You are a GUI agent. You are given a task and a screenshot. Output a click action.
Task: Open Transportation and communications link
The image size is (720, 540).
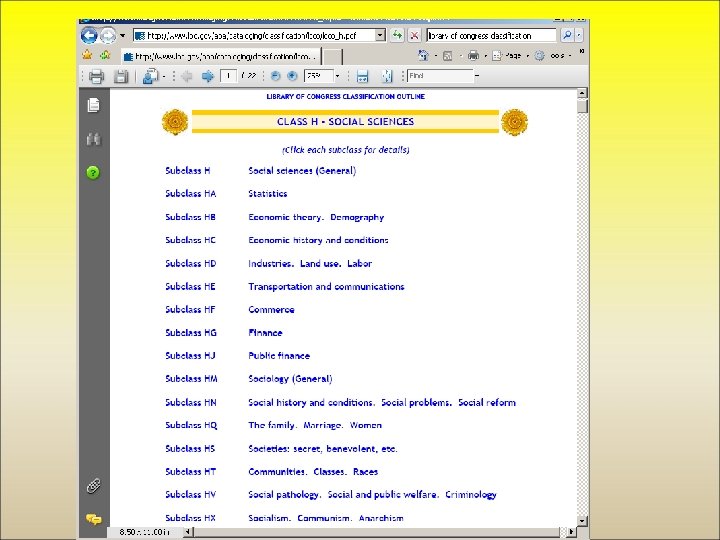pyautogui.click(x=326, y=287)
